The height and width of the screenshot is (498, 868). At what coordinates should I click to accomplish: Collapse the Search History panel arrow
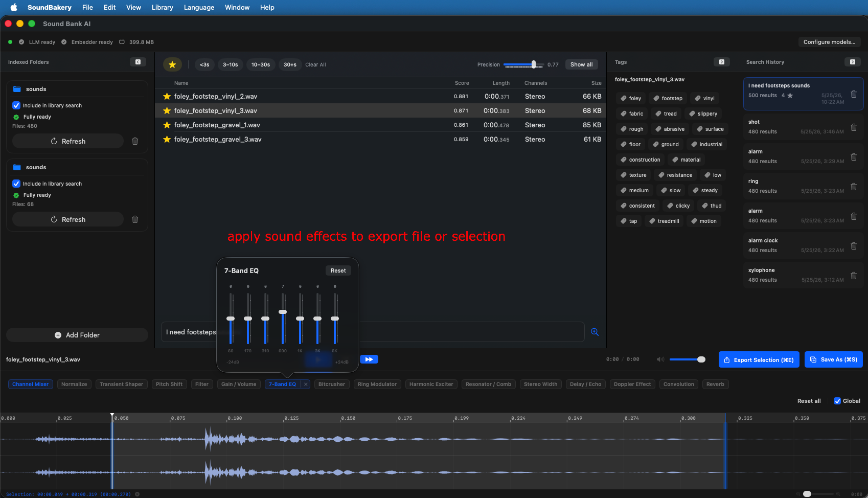click(853, 62)
